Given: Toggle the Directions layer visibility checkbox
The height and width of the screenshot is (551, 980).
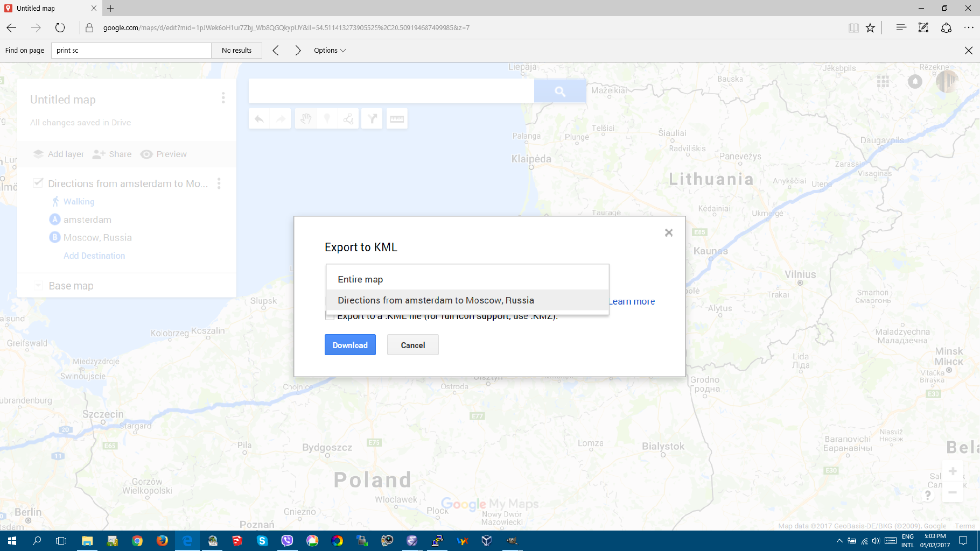Looking at the screenshot, I should 38,183.
